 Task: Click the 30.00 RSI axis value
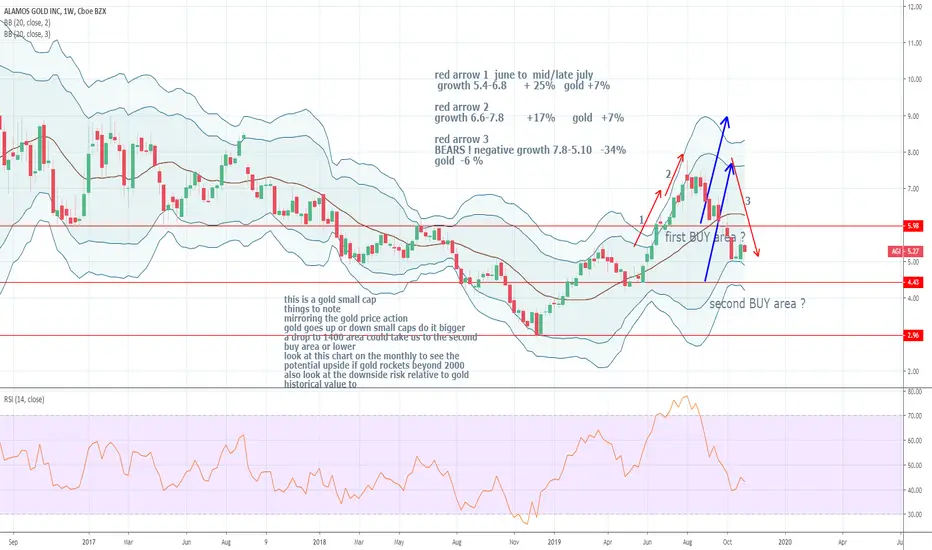coord(914,514)
